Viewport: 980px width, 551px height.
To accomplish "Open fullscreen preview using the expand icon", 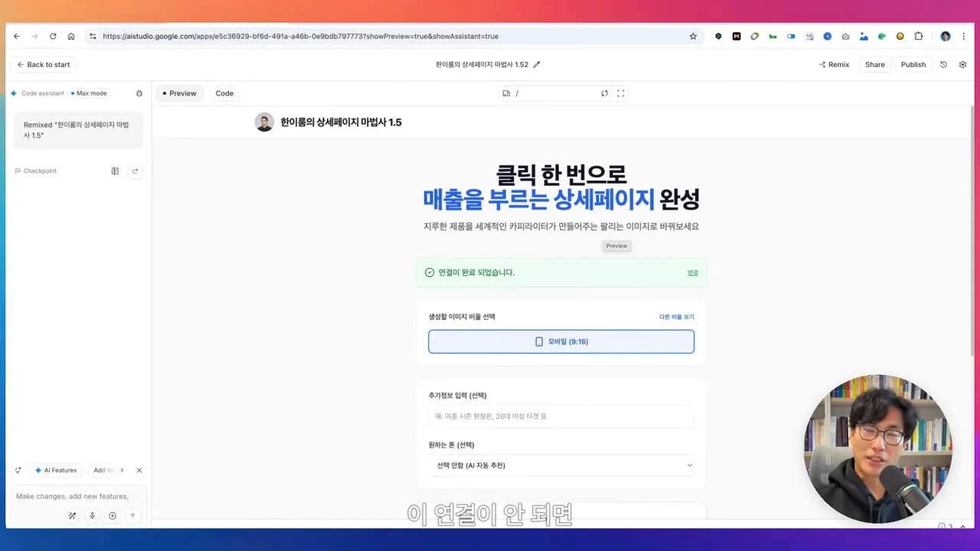I will point(621,93).
